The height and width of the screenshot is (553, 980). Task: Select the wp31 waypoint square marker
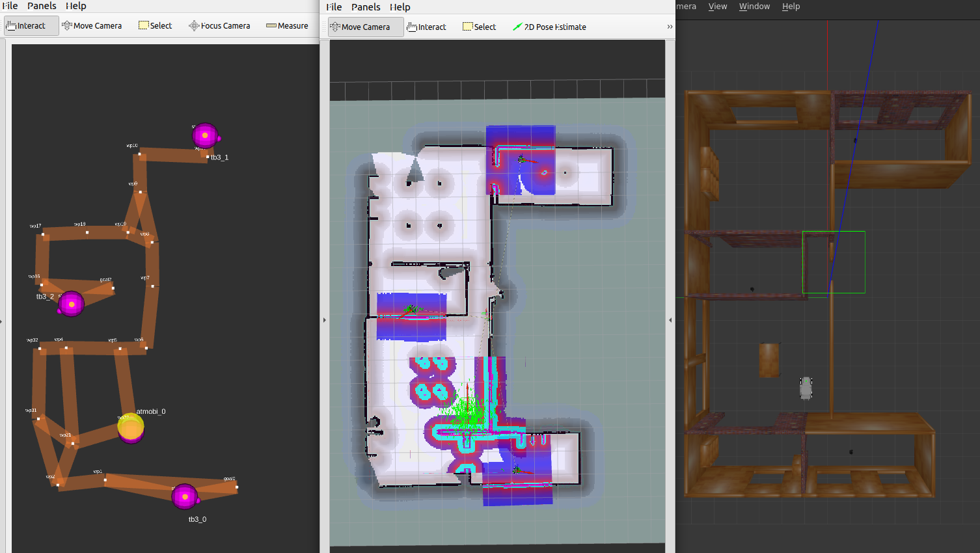tap(38, 418)
